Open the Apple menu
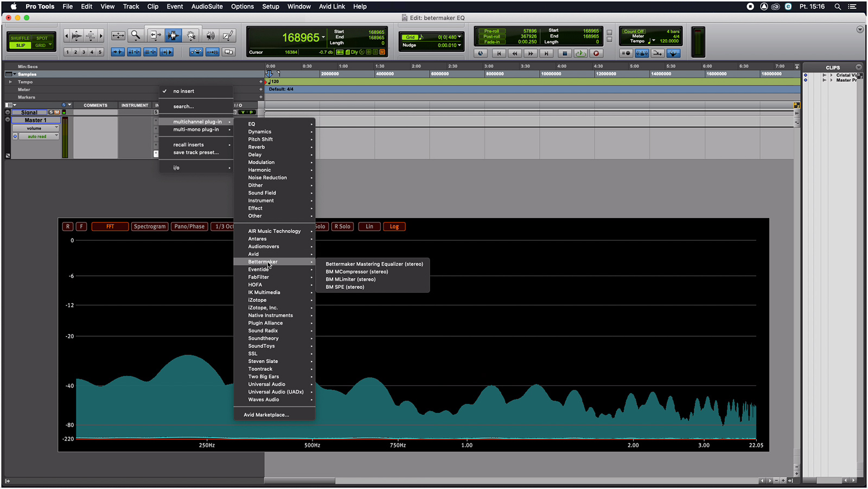This screenshot has width=868, height=489. tap(14, 7)
